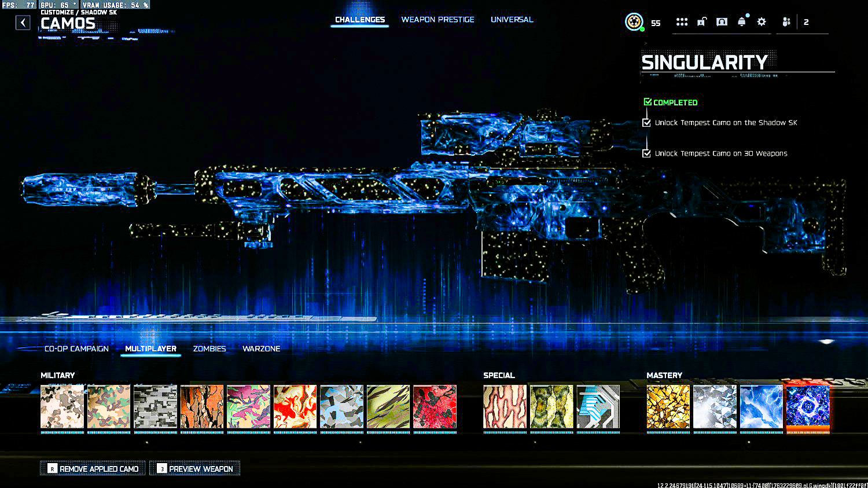Viewport: 868px width, 488px height.
Task: Click the rank level number 55
Action: tap(656, 23)
